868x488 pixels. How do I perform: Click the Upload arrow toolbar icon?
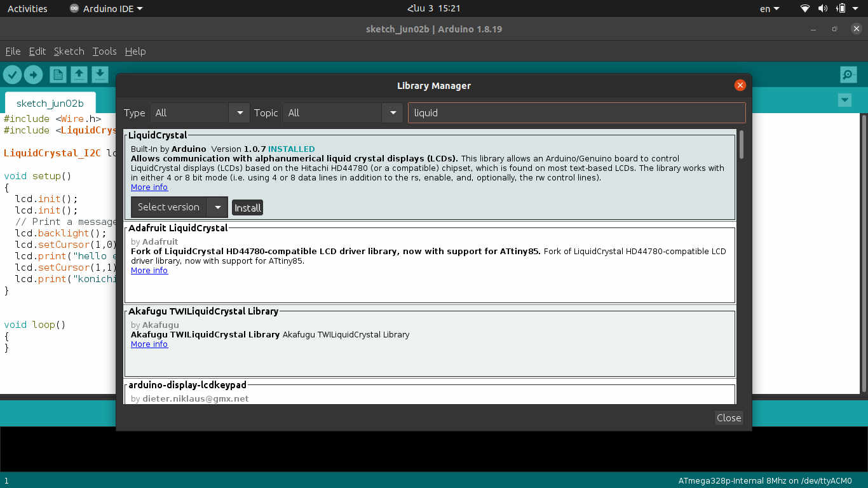[33, 75]
